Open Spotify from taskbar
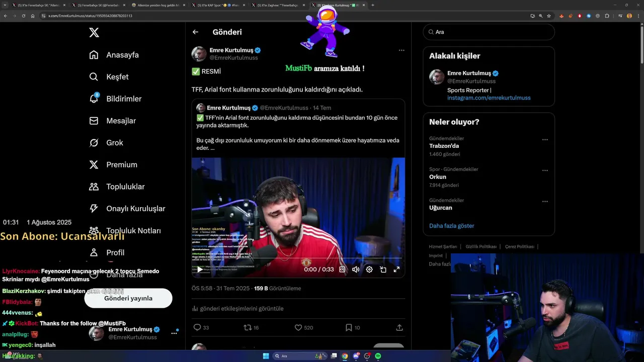 tap(378, 356)
